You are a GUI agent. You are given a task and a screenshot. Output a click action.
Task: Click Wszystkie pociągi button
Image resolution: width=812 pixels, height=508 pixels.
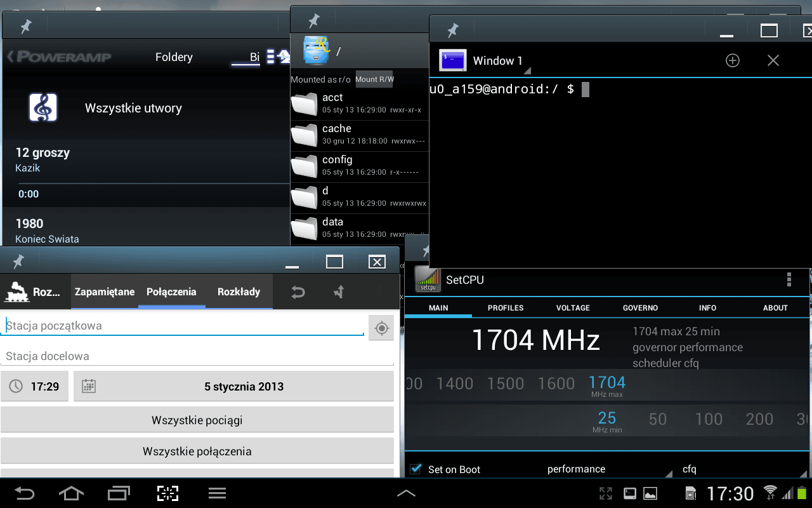tap(197, 420)
